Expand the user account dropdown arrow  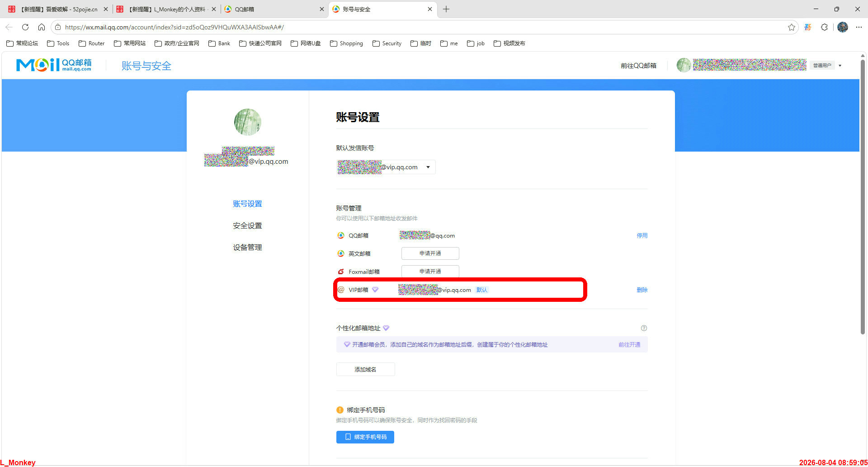click(840, 66)
